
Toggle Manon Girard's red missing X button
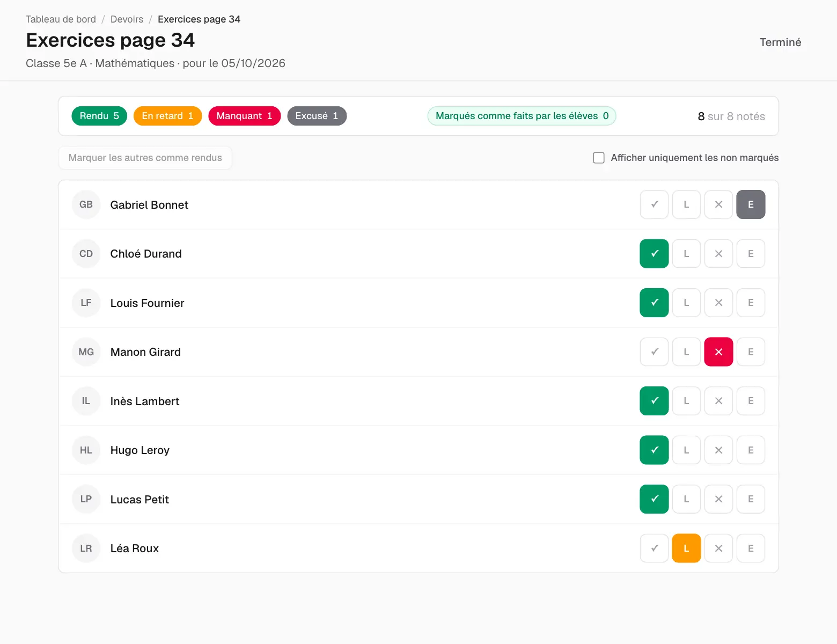[718, 352]
